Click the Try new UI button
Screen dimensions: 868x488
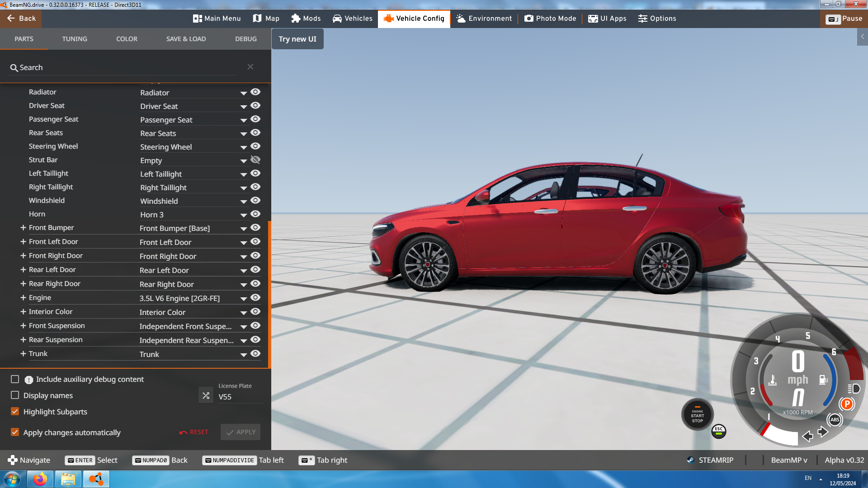[297, 39]
